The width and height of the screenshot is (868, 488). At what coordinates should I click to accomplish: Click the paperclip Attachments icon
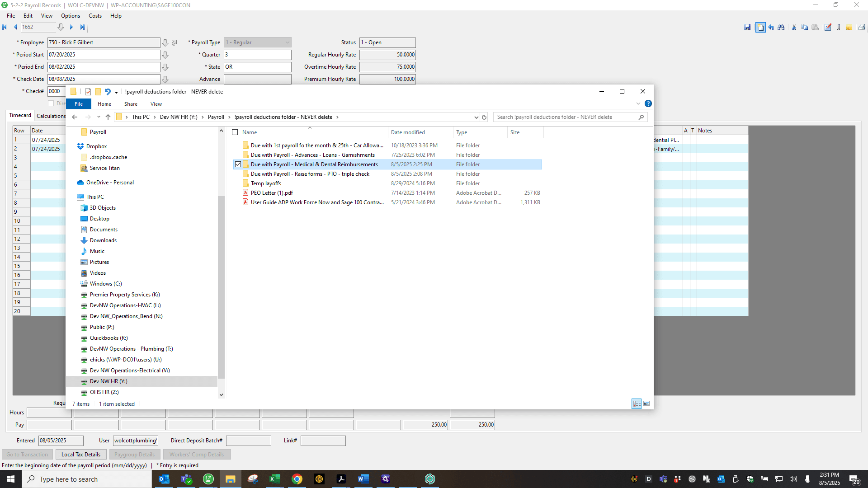pyautogui.click(x=838, y=28)
